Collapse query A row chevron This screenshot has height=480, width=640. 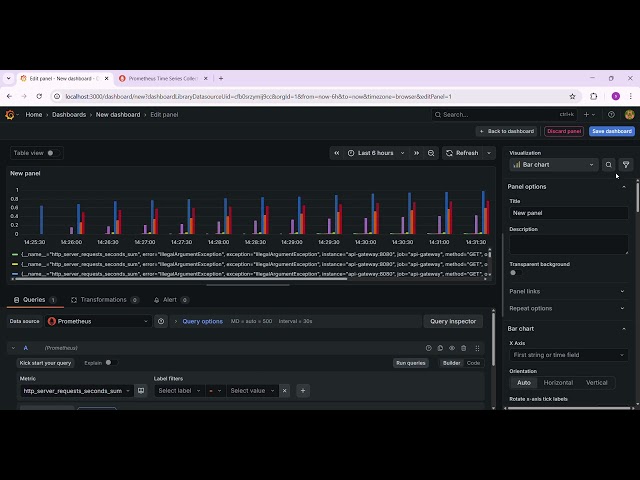[13, 348]
